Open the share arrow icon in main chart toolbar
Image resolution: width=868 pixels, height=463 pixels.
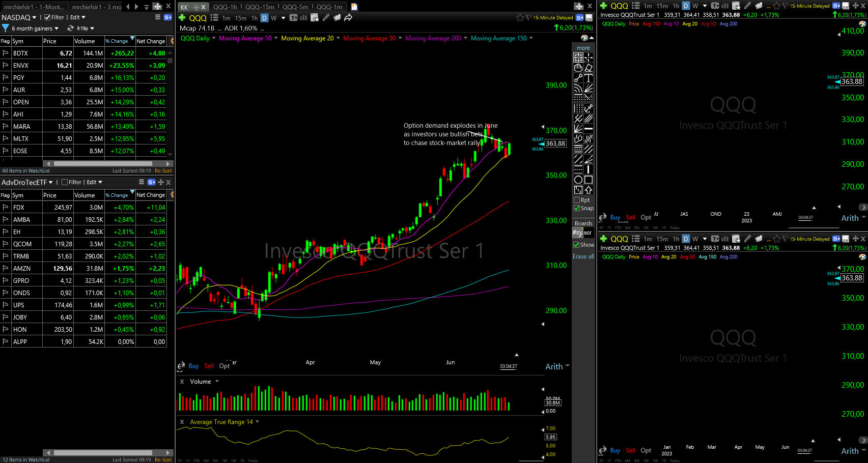click(348, 18)
